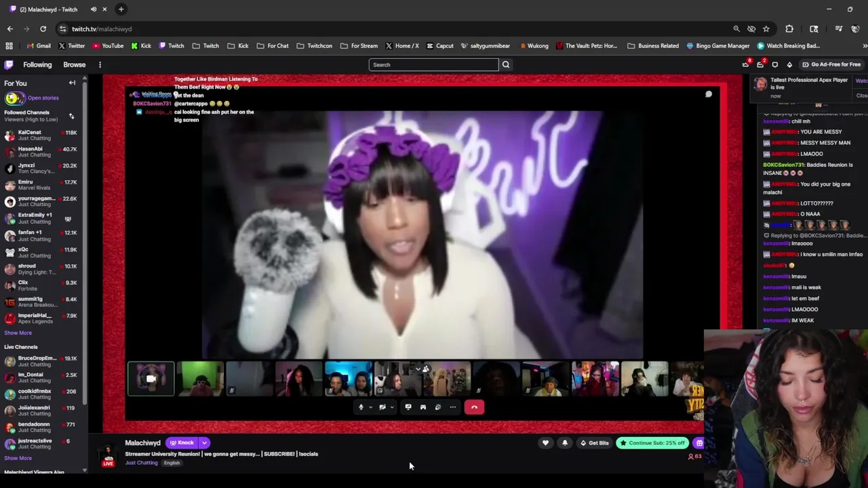Open the Gmail bookmark

point(38,46)
